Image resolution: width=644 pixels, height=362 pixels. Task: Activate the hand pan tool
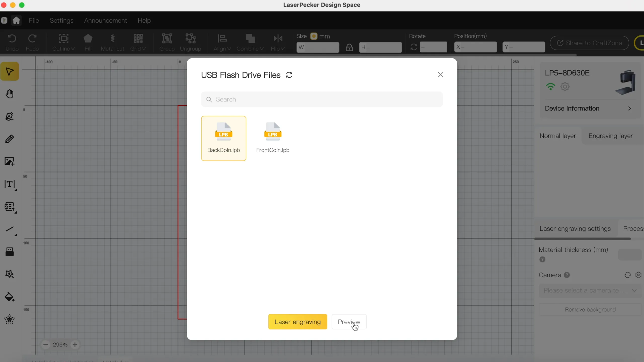point(10,94)
